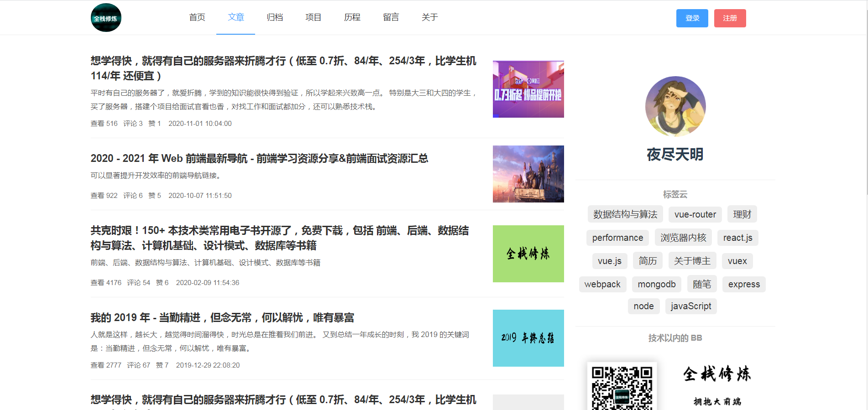
Task: Click the blue 登录 button
Action: coord(692,18)
